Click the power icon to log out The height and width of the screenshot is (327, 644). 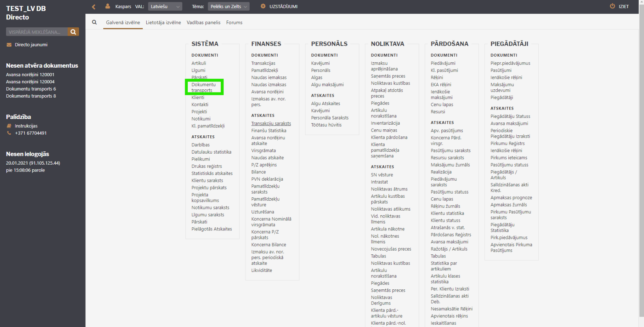tap(612, 6)
